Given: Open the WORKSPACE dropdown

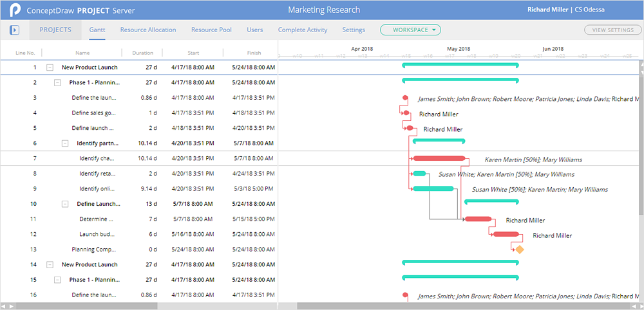Looking at the screenshot, I should click(x=410, y=30).
